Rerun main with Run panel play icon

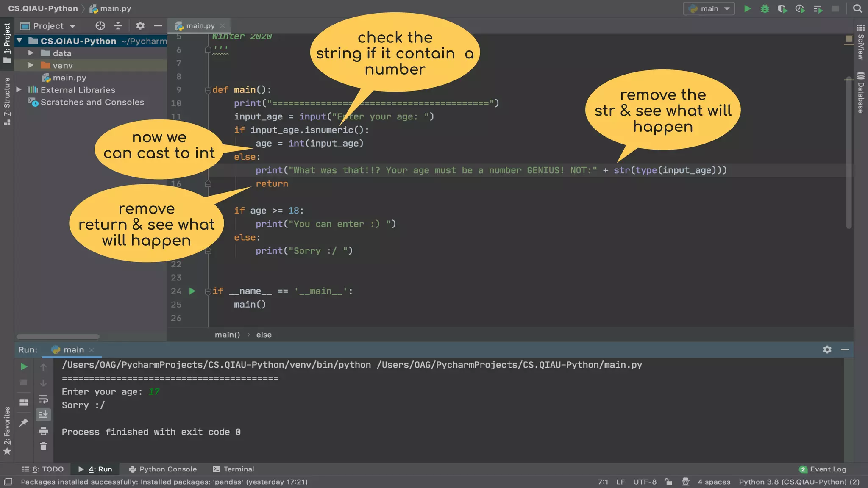click(x=24, y=366)
